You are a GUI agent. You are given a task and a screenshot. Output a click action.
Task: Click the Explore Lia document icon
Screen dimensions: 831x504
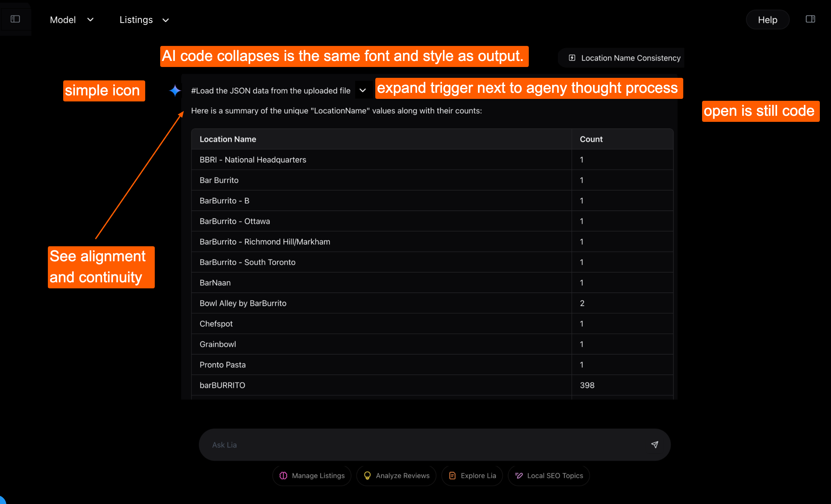tap(452, 475)
